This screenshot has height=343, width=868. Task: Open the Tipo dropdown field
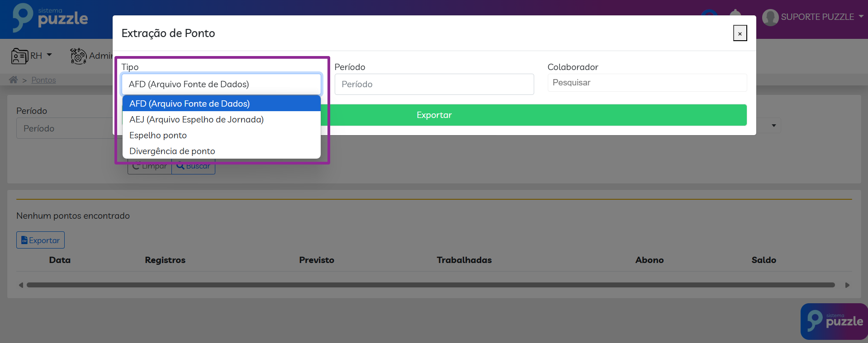[221, 85]
